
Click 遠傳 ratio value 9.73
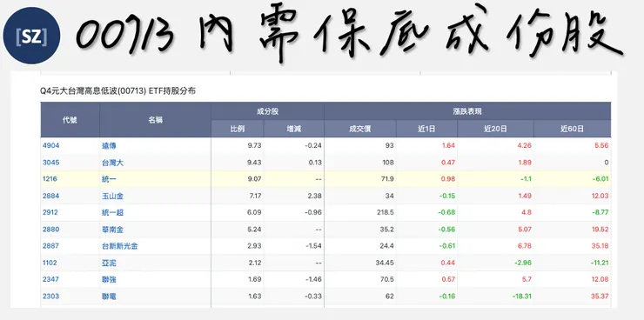255,145
